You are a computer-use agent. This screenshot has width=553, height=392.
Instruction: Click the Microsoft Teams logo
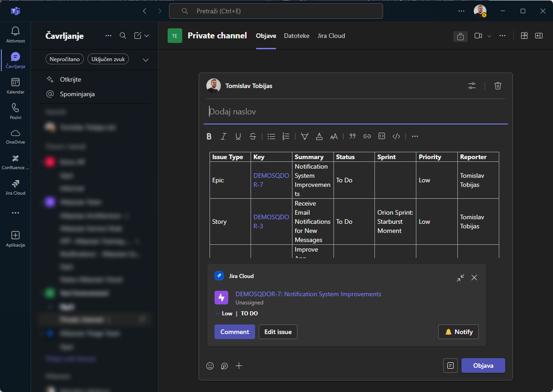pyautogui.click(x=15, y=11)
